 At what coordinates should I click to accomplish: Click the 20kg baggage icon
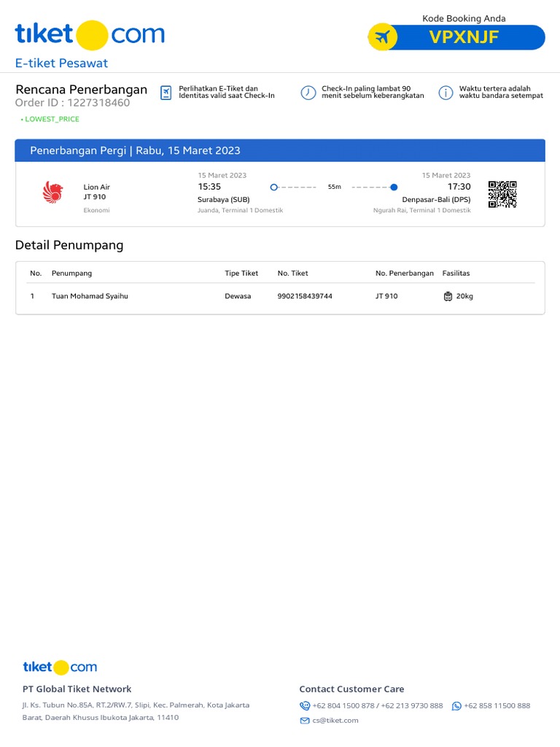(448, 296)
